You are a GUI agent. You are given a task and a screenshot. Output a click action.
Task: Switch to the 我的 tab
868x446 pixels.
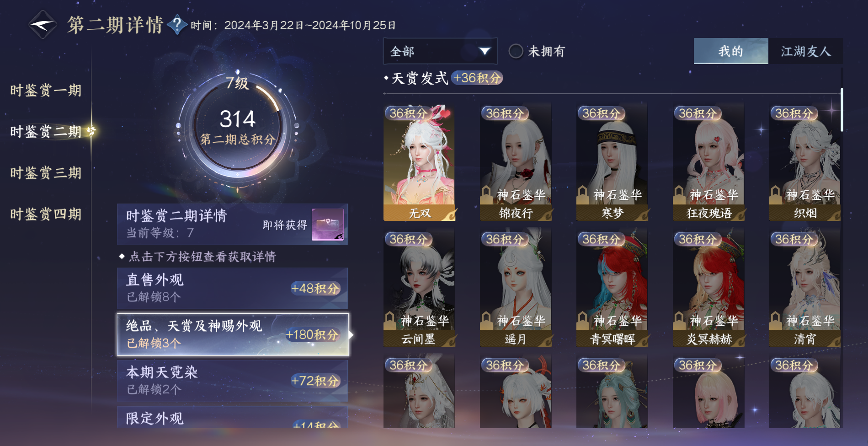pos(731,51)
